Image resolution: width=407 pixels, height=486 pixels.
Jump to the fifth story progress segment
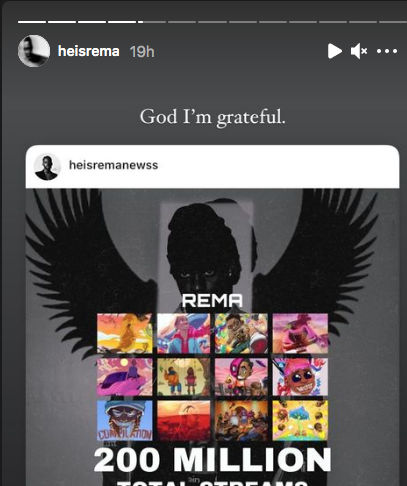152,22
